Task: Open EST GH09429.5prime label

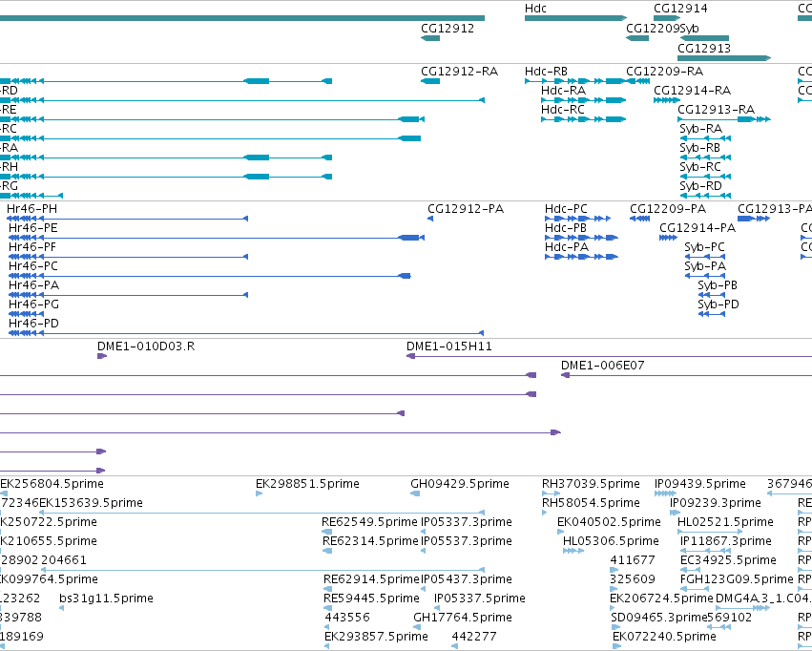Action: point(460,484)
